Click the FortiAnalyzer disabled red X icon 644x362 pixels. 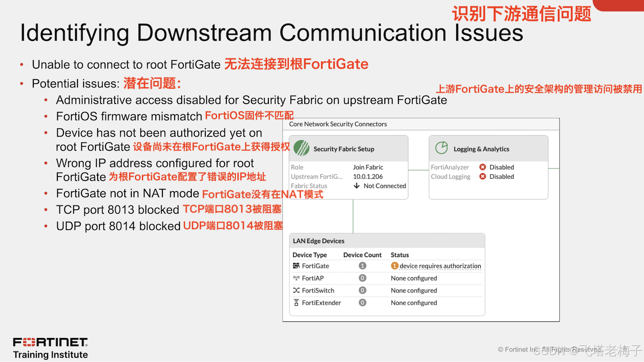[482, 167]
